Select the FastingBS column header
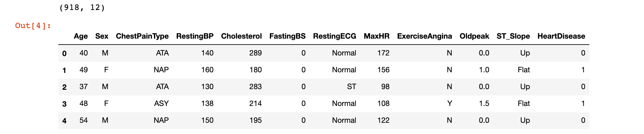The width and height of the screenshot is (644, 134). (287, 36)
